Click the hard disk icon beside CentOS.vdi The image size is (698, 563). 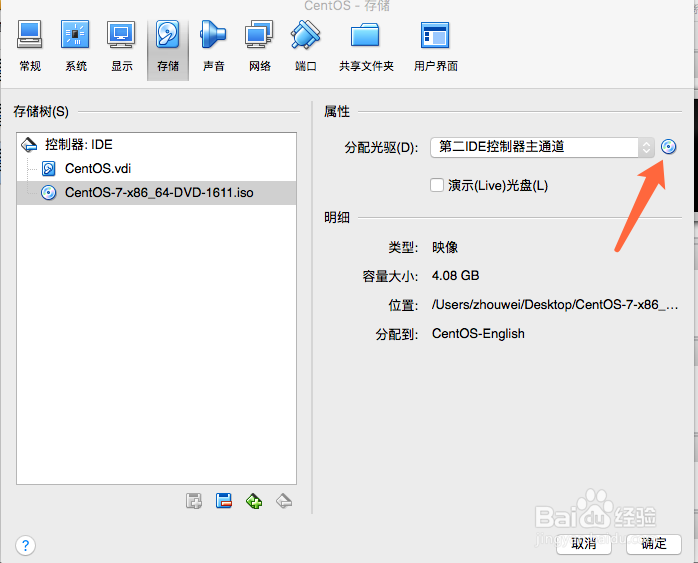click(x=48, y=169)
